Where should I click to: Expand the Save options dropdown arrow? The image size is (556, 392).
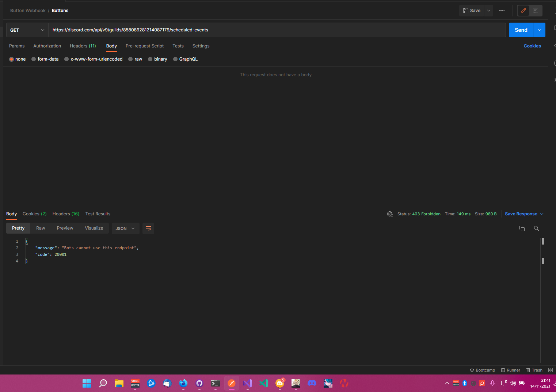489,11
